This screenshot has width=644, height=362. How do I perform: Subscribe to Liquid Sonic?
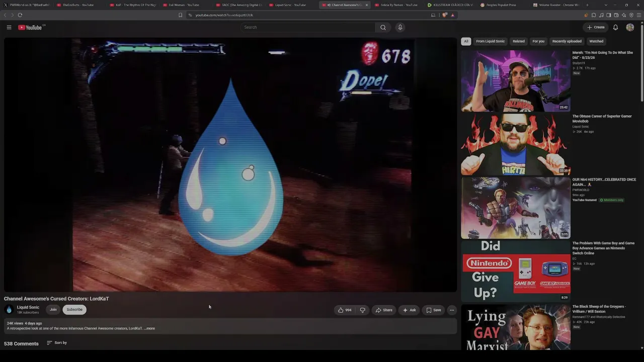coord(74,310)
